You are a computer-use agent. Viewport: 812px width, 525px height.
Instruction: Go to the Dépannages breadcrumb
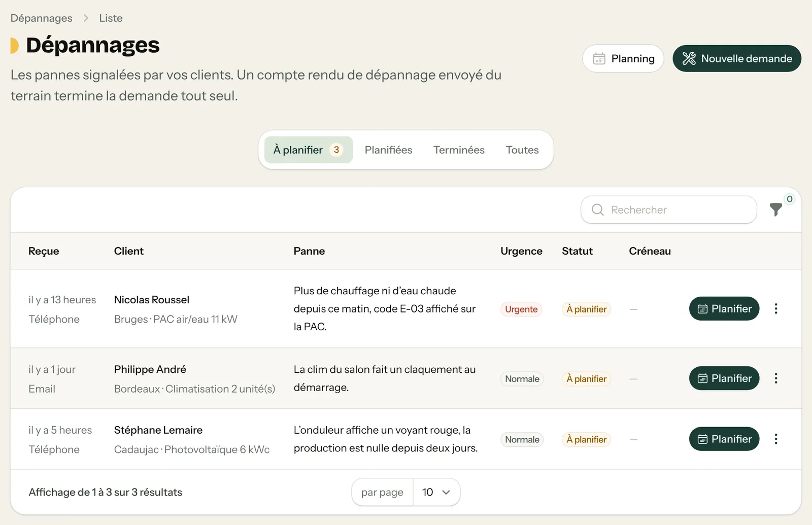point(42,18)
